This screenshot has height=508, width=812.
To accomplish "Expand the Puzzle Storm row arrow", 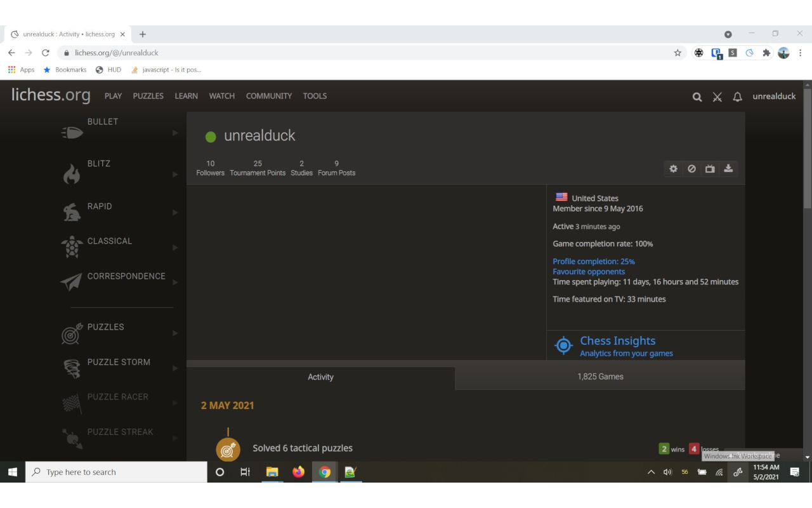I will pyautogui.click(x=175, y=368).
